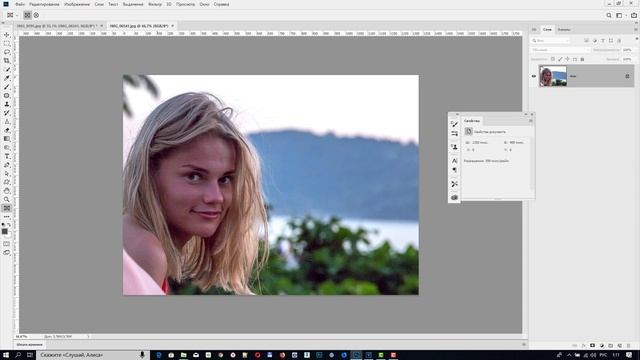The height and width of the screenshot is (360, 640).
Task: Select the Brush tool
Action: coord(7,87)
